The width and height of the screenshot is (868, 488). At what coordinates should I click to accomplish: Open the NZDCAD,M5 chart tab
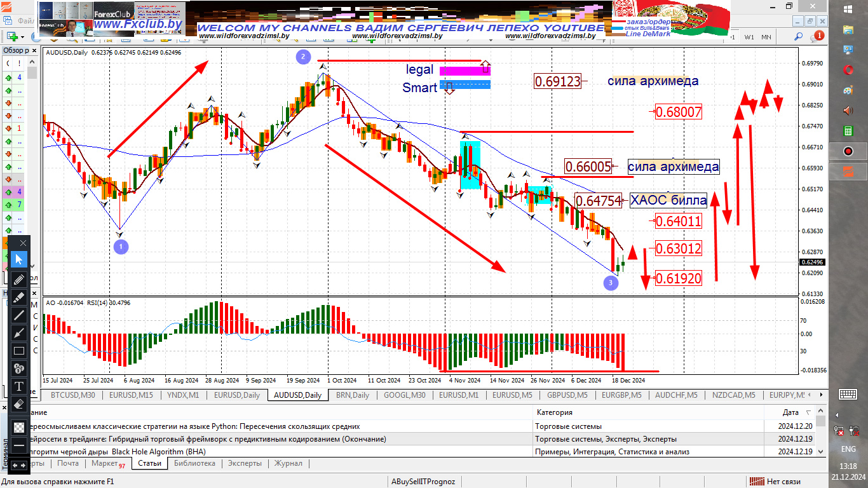click(733, 395)
